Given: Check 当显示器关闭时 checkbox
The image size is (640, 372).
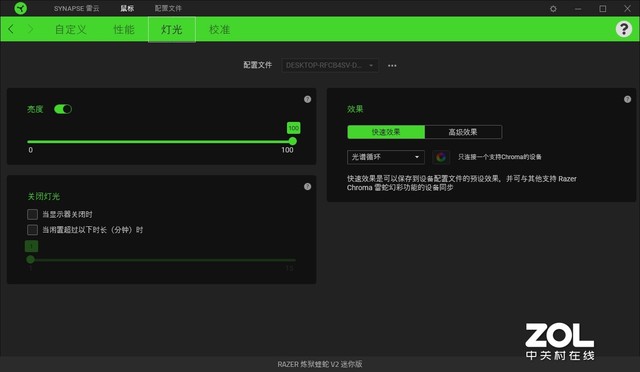Looking at the screenshot, I should tap(32, 214).
